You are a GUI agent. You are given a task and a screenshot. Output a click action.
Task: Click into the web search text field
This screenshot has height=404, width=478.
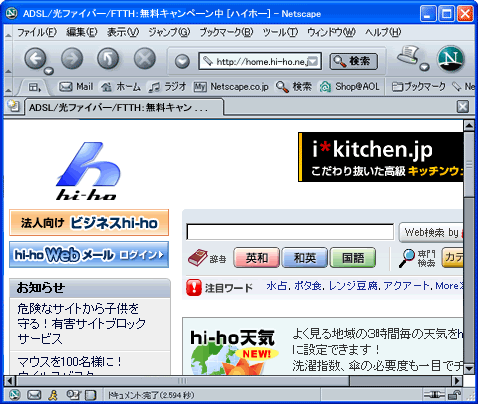click(x=290, y=232)
